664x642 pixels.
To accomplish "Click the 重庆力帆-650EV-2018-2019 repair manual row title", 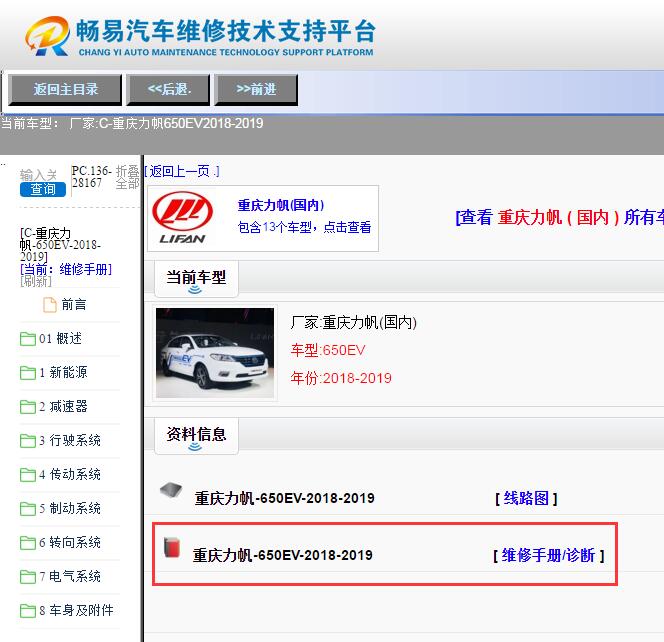I will pos(282,555).
